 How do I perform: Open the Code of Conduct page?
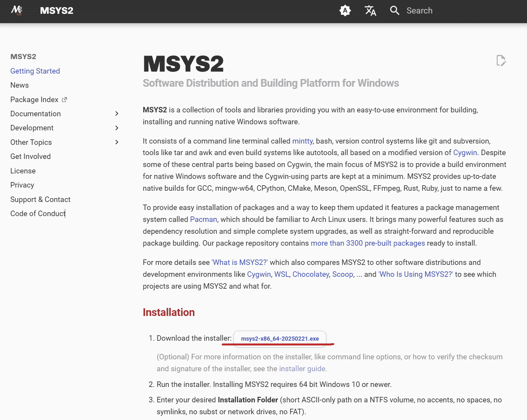(x=37, y=213)
